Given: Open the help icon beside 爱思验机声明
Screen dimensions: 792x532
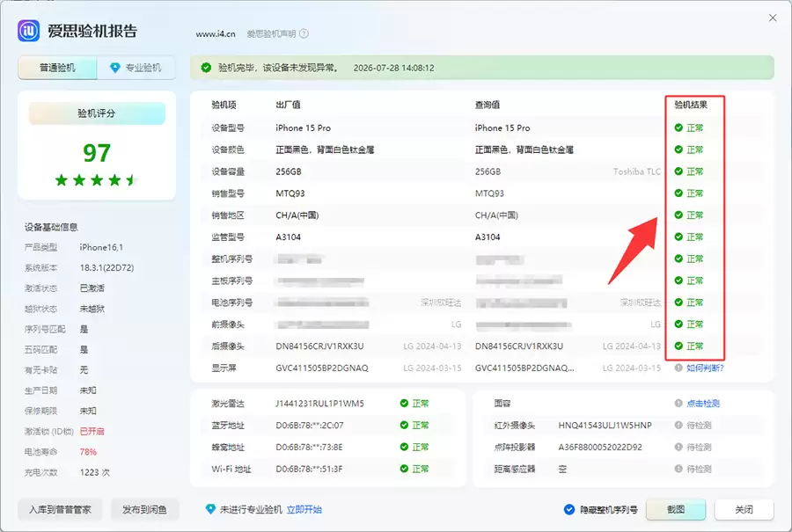Looking at the screenshot, I should [x=304, y=33].
